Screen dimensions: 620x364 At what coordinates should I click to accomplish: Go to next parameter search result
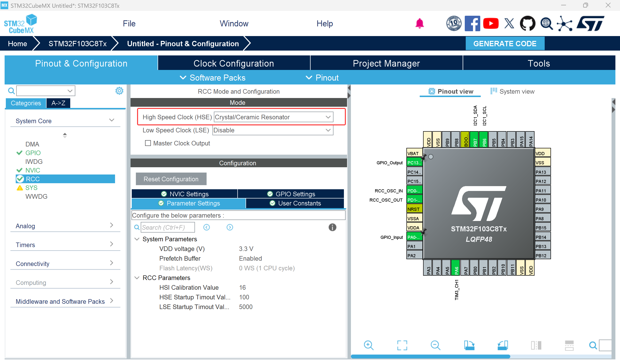click(230, 227)
